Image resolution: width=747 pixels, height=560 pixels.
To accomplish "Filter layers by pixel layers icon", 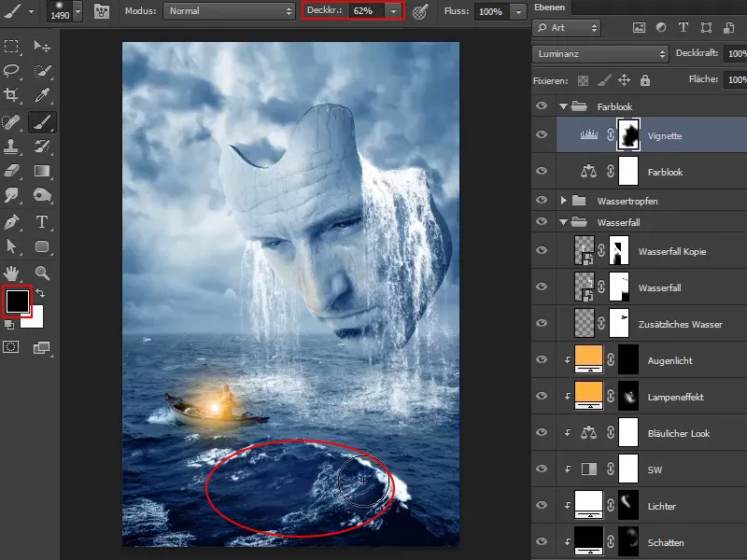I will click(639, 28).
